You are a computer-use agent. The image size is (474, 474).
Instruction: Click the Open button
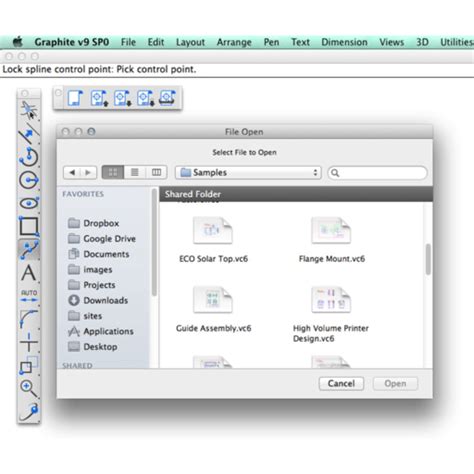coord(395,383)
